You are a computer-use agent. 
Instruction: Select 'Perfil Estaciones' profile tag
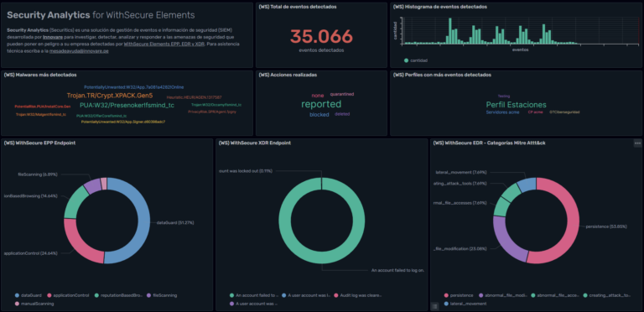click(x=517, y=105)
